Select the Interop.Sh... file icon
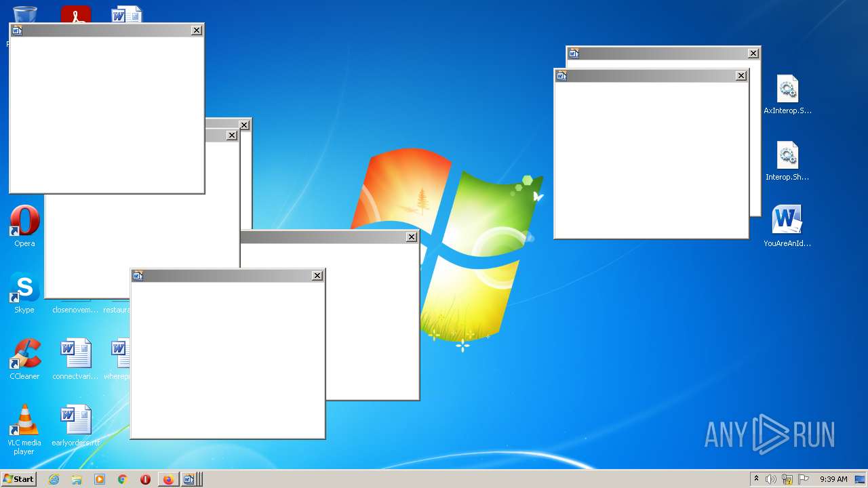The width and height of the screenshot is (868, 488). (x=787, y=161)
